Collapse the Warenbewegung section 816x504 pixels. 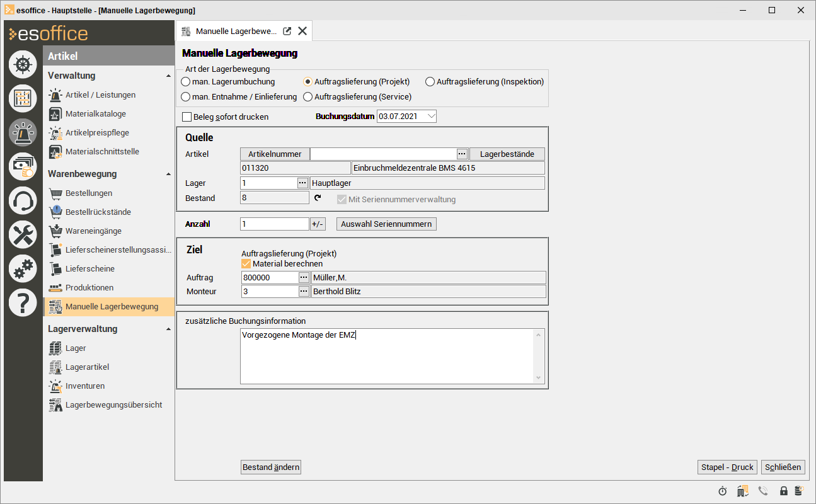168,175
